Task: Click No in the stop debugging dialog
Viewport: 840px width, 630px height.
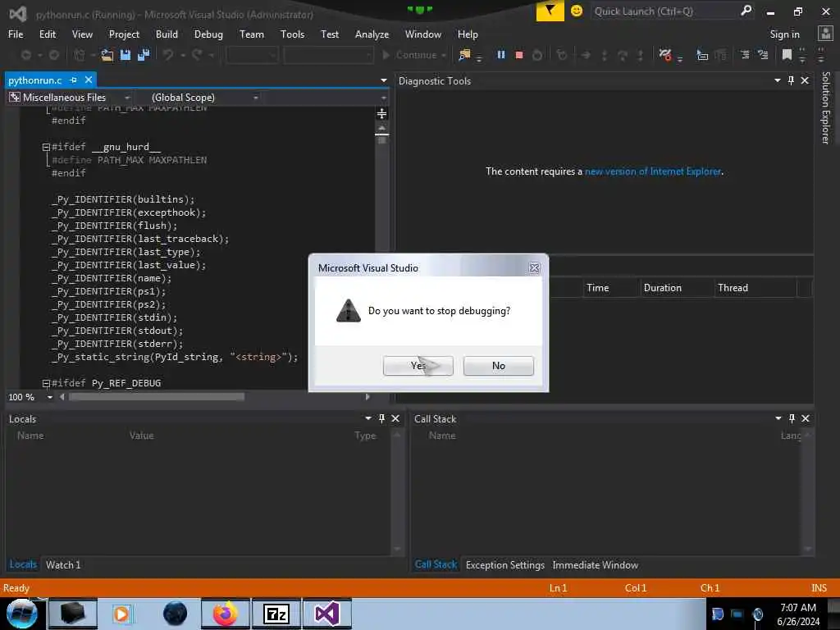Action: coord(498,365)
